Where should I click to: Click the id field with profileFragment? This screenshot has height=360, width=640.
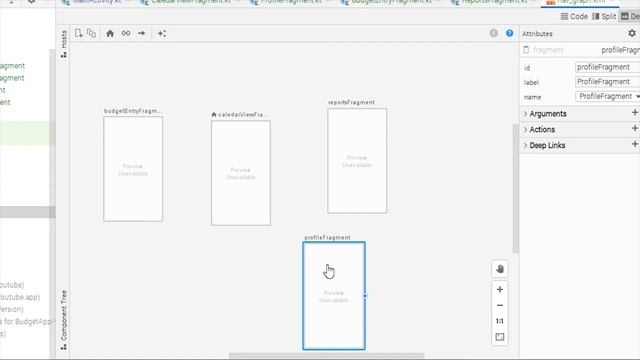pyautogui.click(x=608, y=67)
